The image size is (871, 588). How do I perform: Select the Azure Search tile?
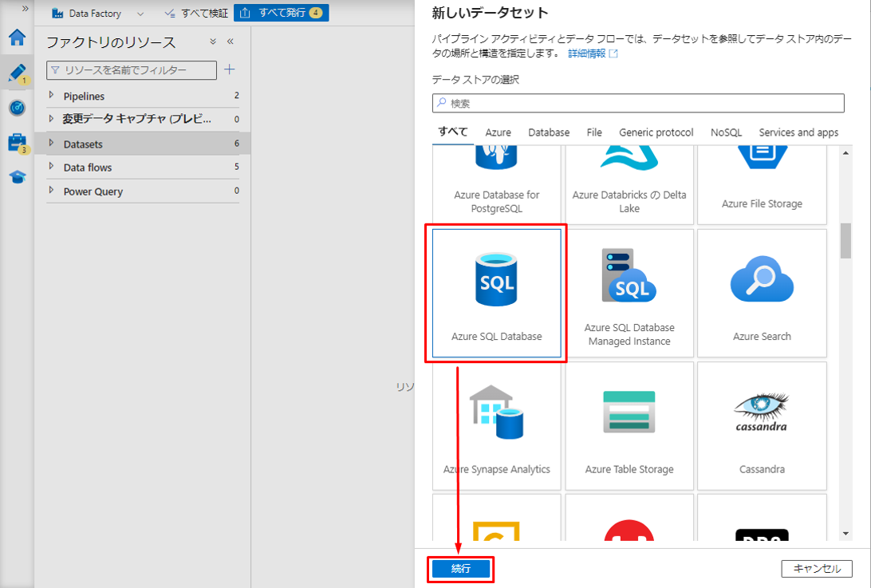click(761, 293)
